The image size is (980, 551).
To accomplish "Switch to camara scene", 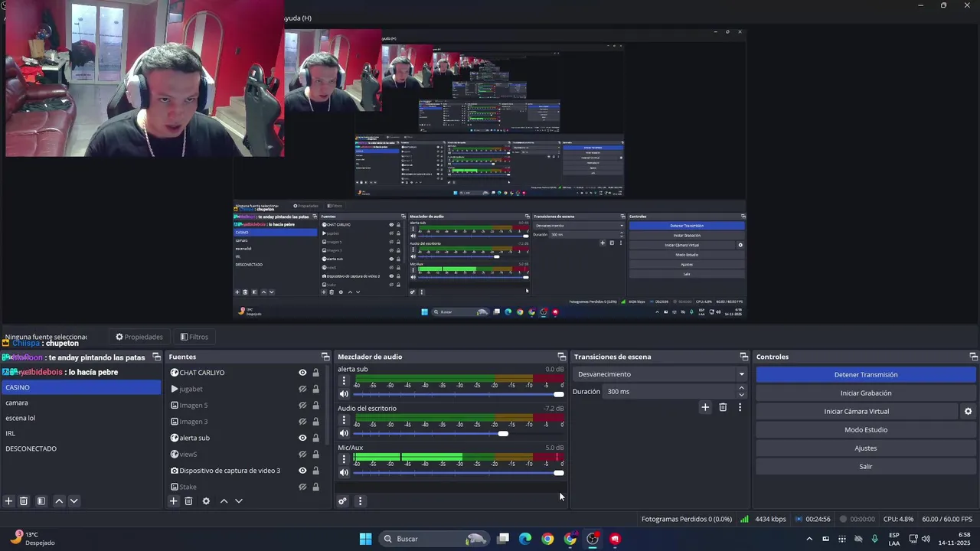I will point(81,403).
